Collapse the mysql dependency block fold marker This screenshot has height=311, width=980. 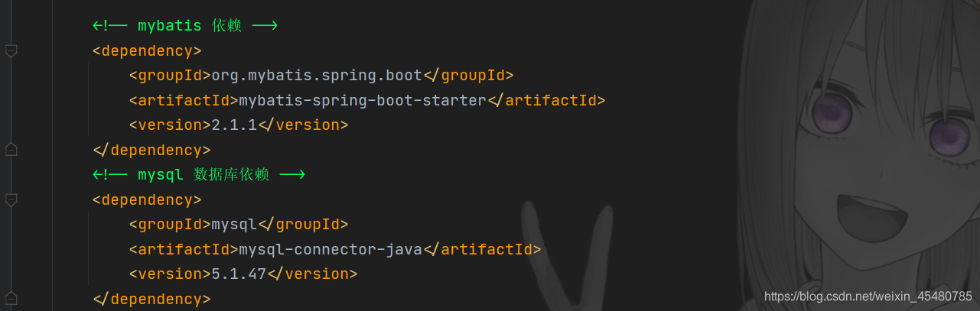click(11, 200)
